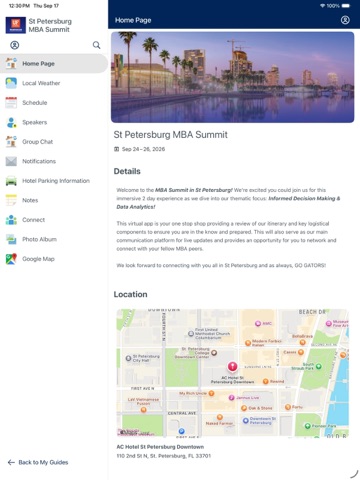Open the Home Page menu item
This screenshot has width=360, height=480.
pos(54,63)
